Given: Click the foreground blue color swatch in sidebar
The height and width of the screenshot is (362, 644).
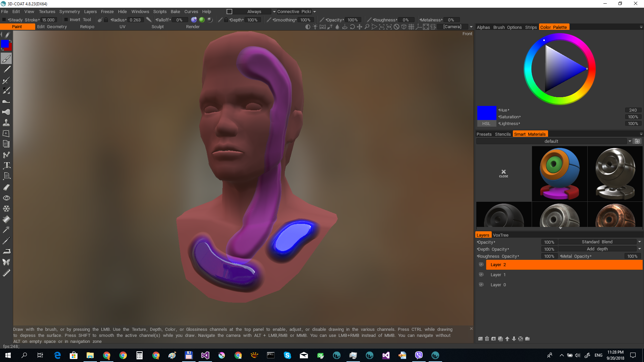Looking at the screenshot, I should pos(5,44).
